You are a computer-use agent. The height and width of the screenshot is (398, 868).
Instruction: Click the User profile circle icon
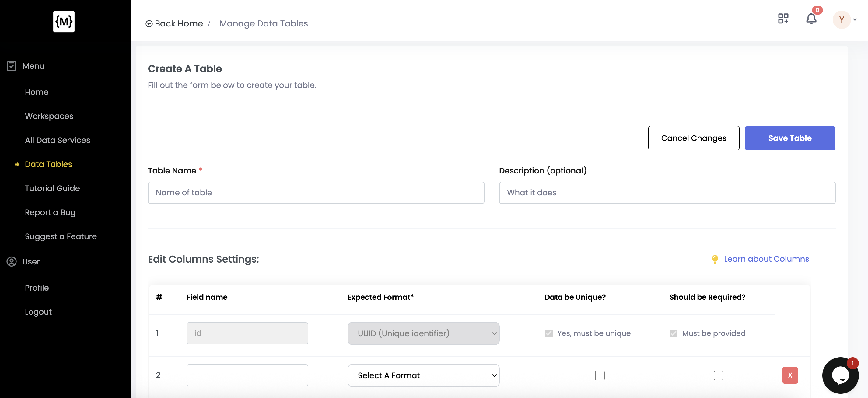pyautogui.click(x=12, y=261)
